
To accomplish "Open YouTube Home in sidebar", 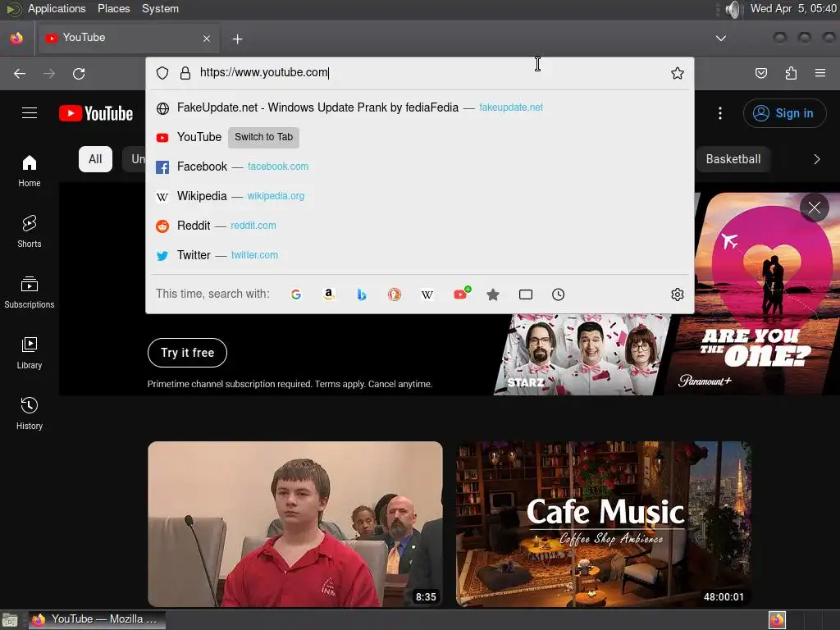I will [x=30, y=171].
